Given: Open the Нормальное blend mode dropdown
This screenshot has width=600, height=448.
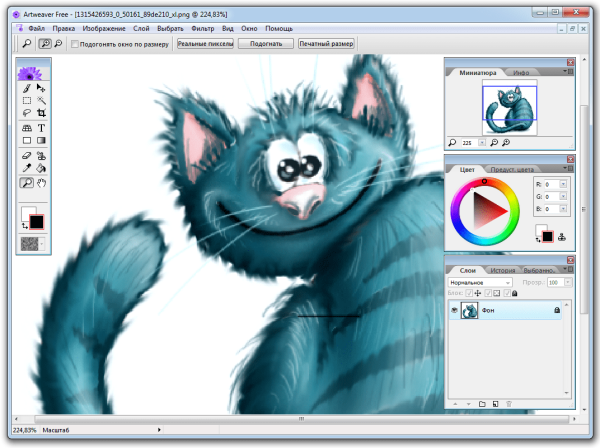Looking at the screenshot, I should [x=481, y=282].
